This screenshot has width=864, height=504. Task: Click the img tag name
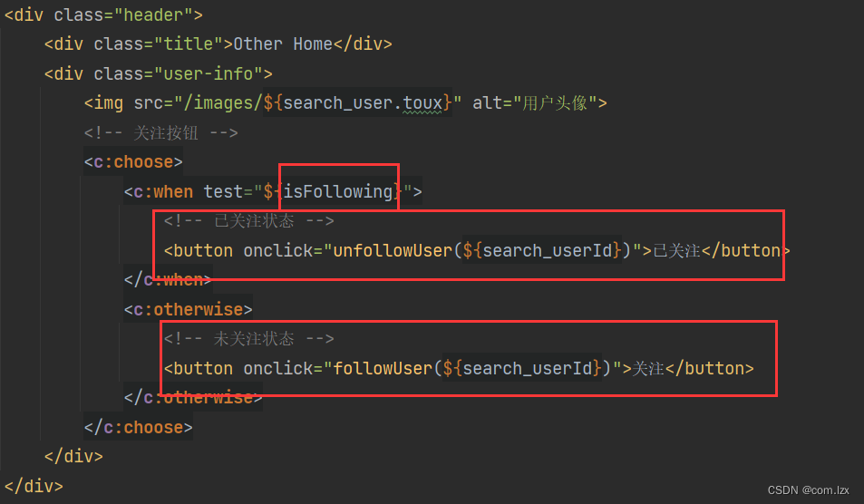tap(109, 103)
